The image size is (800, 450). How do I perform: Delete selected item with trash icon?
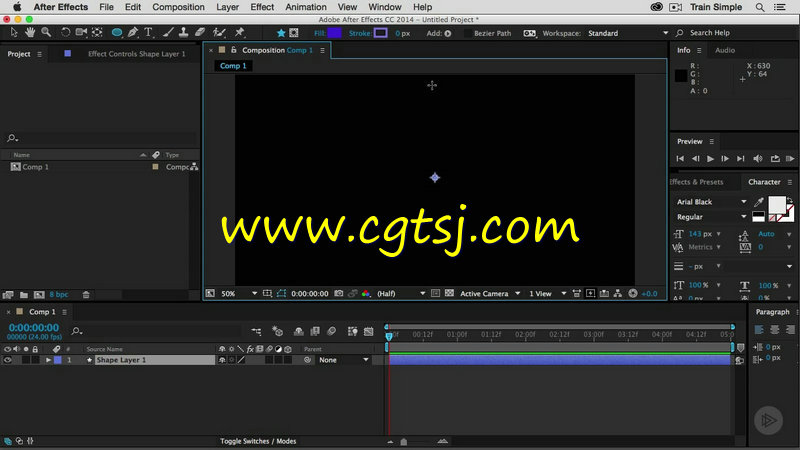point(86,295)
